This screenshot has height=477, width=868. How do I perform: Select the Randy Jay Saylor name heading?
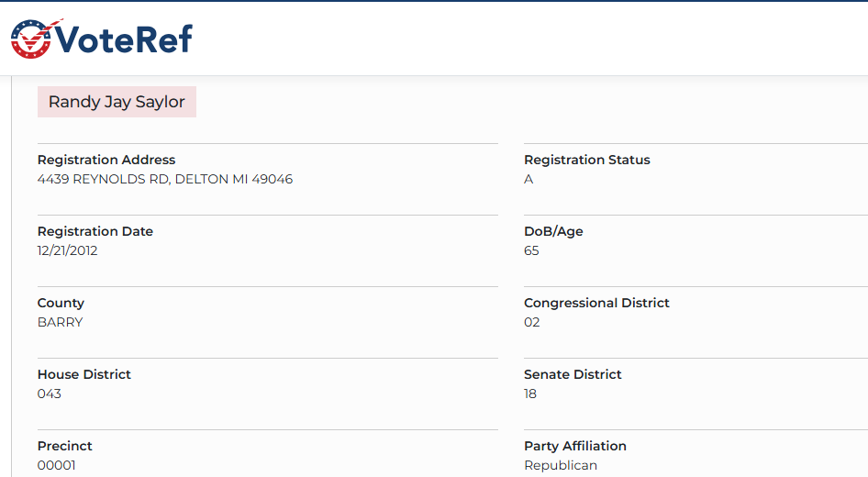[x=117, y=102]
